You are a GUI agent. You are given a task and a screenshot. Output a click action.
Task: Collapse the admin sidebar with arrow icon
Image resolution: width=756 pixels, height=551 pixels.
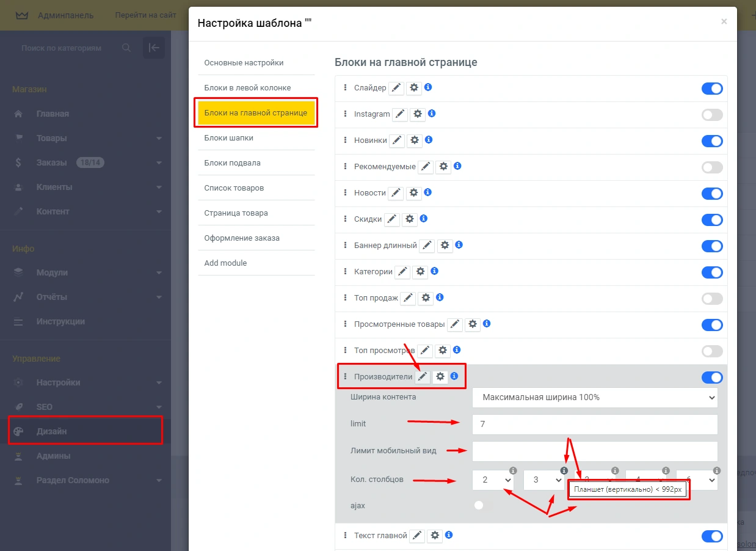click(154, 48)
